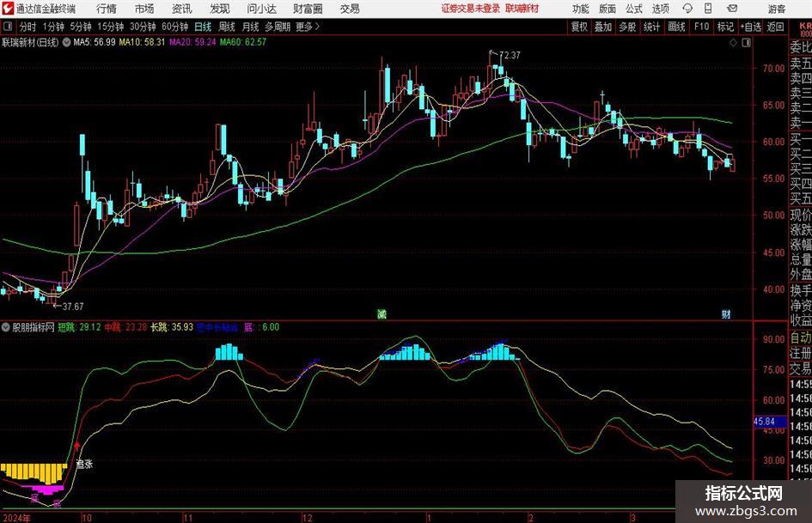Click the 37.67 low price label
This screenshot has height=523, width=812.
pyautogui.click(x=72, y=307)
